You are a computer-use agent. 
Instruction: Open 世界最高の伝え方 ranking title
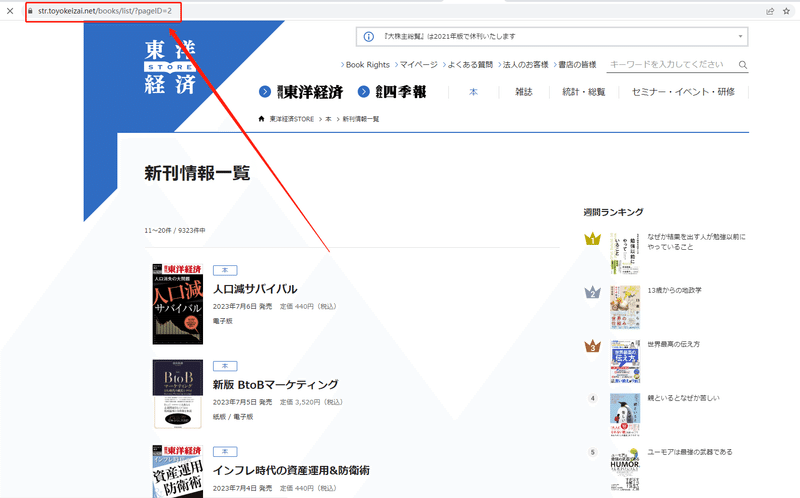coord(673,344)
